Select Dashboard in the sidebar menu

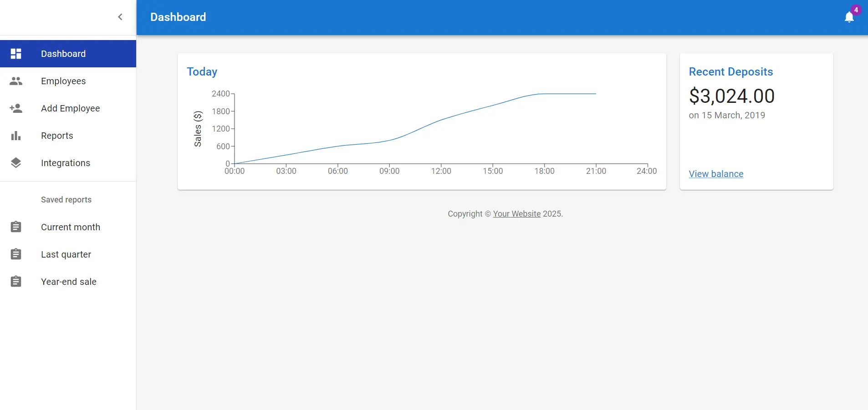[x=68, y=54]
